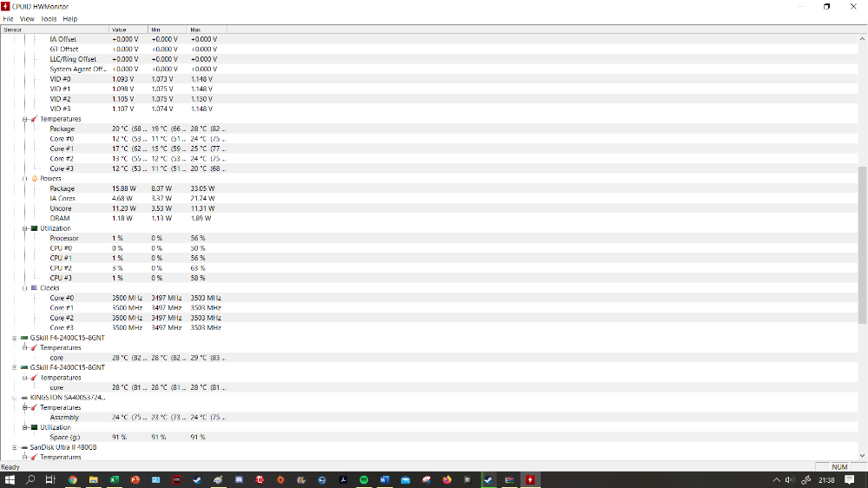The width and height of the screenshot is (868, 488).
Task: Select the VID #0 row
Action: pos(429,79)
